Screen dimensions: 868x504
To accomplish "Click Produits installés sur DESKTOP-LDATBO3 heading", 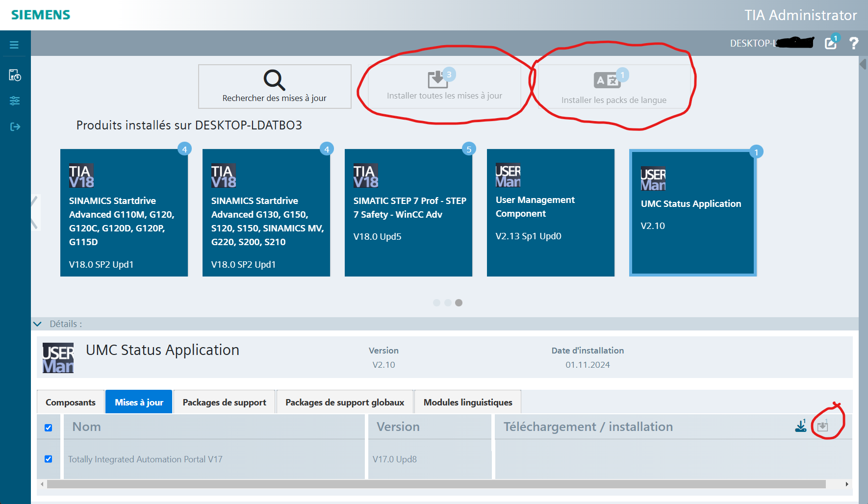I will [x=189, y=125].
